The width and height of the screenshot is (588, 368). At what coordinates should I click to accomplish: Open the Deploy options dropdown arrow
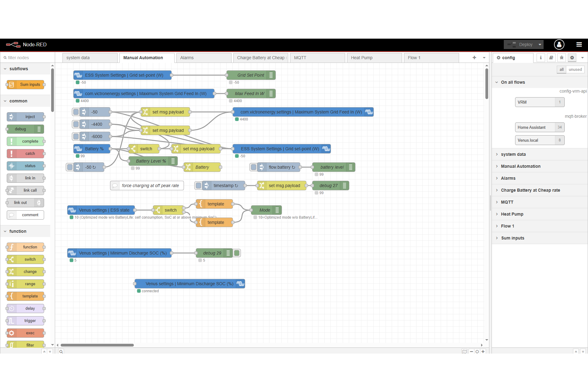540,44
